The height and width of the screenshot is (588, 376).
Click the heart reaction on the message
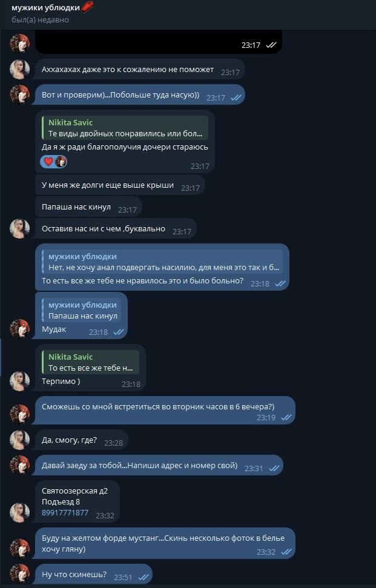(x=48, y=162)
